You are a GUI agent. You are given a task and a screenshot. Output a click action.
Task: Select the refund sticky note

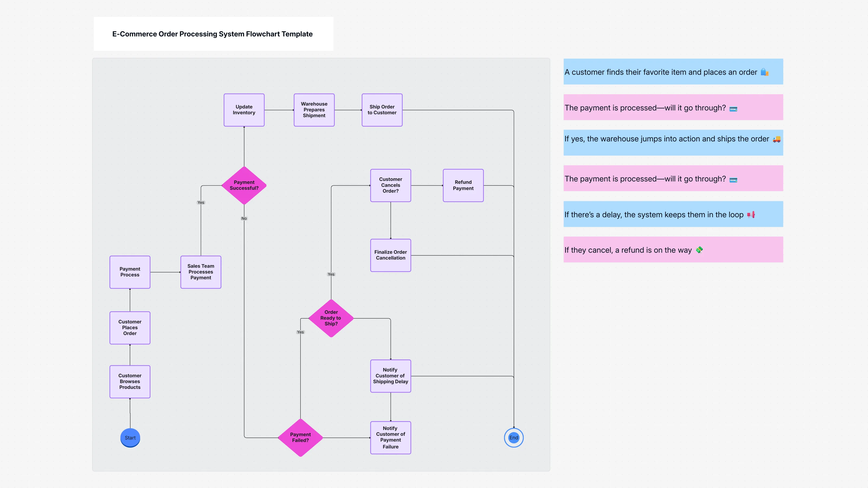pos(673,250)
